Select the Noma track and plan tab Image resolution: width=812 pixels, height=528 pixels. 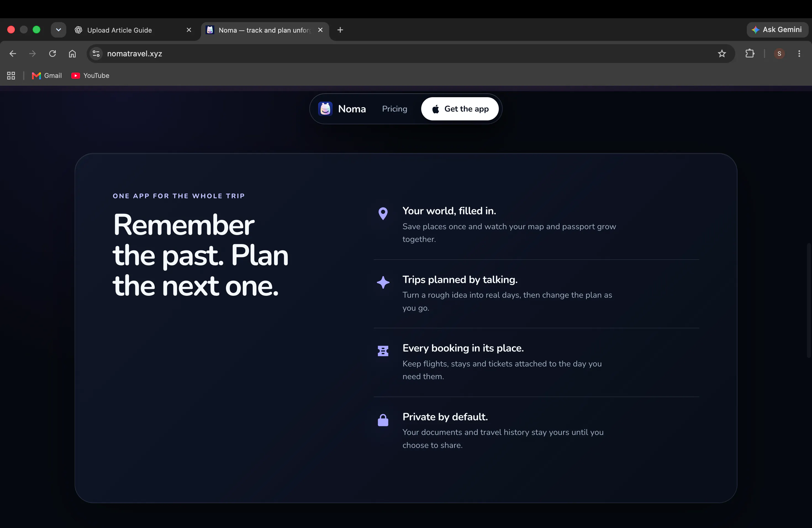coord(265,30)
